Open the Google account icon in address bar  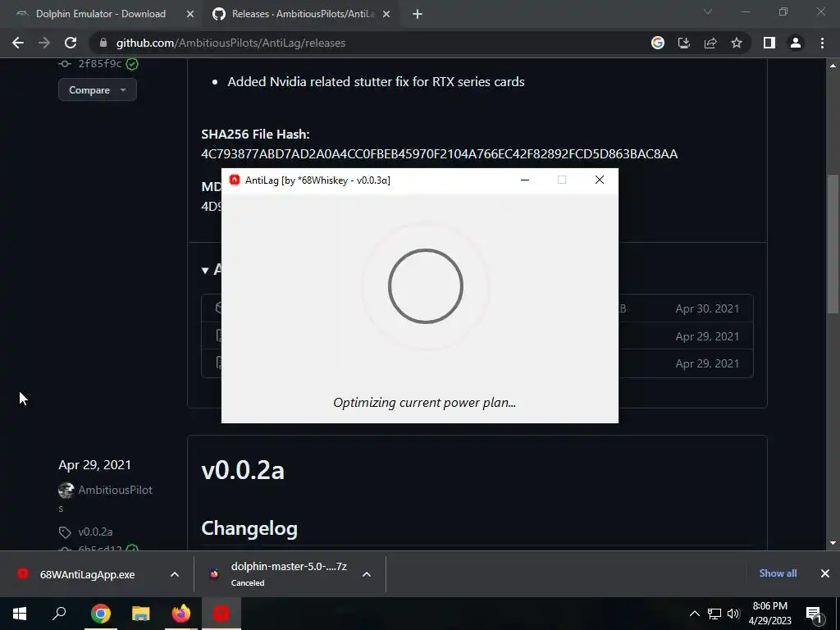pyautogui.click(x=658, y=43)
